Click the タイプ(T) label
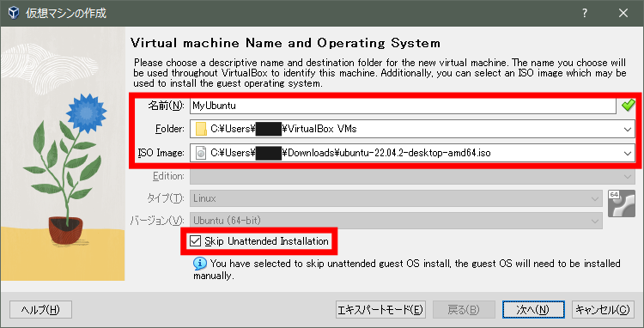Viewport: 644px width, 328px height. tap(166, 199)
